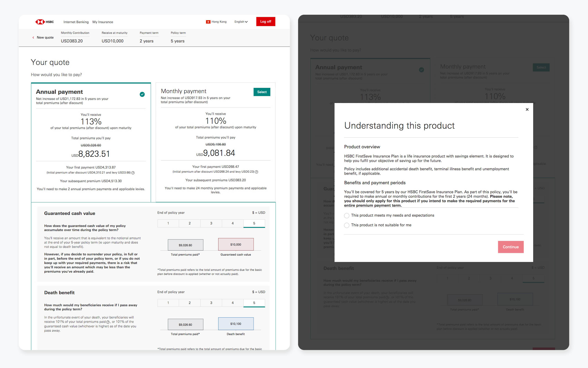Click the $10,000 Guaranteed cash value bar

pyautogui.click(x=236, y=244)
